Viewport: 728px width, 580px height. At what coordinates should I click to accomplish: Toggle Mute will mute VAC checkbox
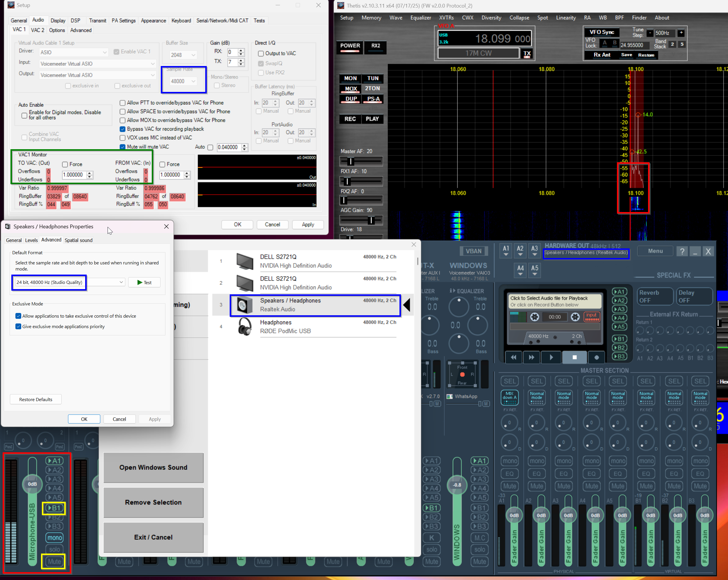coord(123,147)
